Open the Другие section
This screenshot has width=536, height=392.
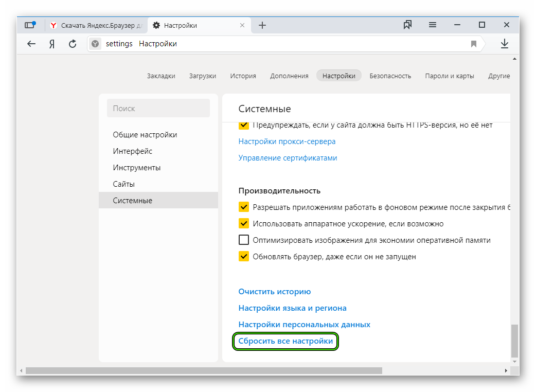(499, 76)
